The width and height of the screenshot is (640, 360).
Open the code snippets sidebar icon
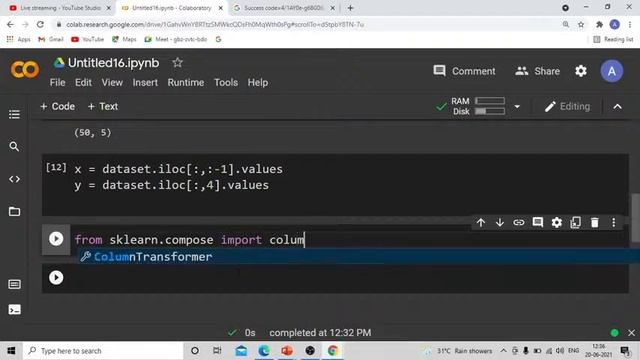(x=14, y=179)
